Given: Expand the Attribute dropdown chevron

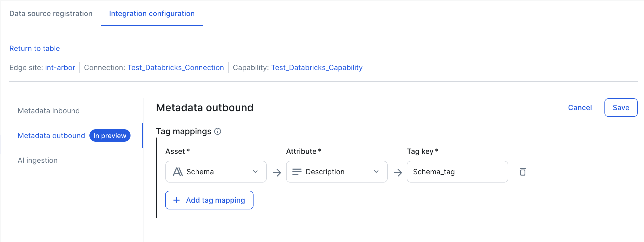Looking at the screenshot, I should coord(376,172).
